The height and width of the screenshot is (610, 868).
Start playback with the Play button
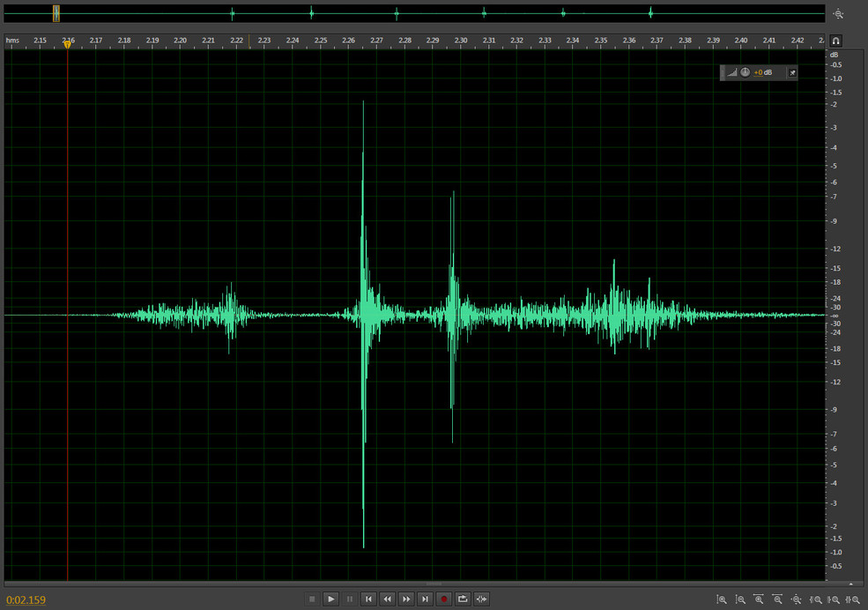331,599
